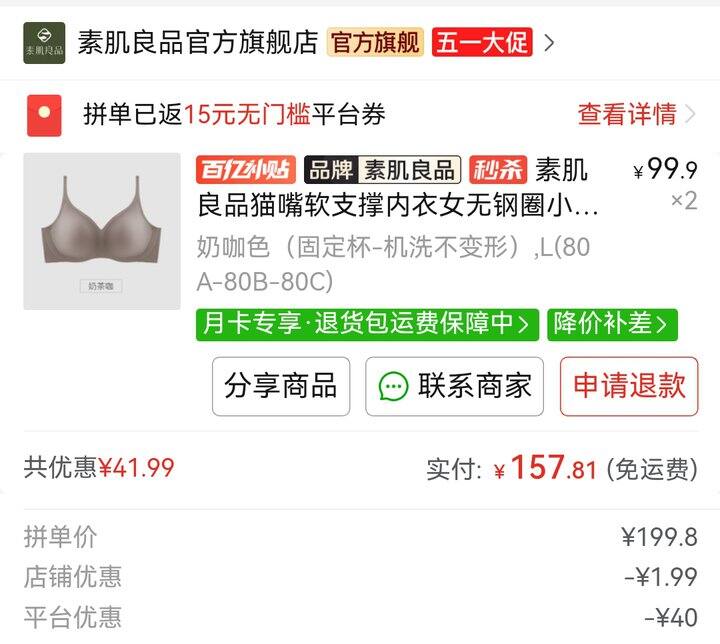Click the 百亿补贴 badge icon
The image size is (720, 644).
(x=246, y=170)
